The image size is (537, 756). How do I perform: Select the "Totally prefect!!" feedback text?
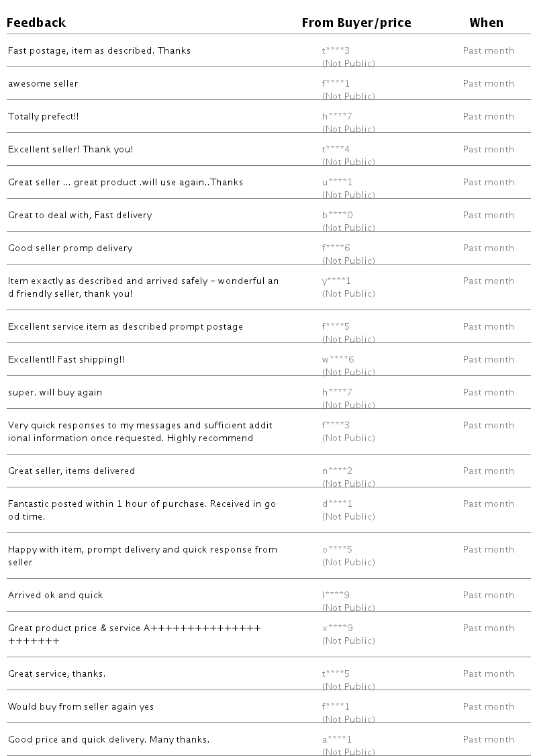click(x=44, y=117)
